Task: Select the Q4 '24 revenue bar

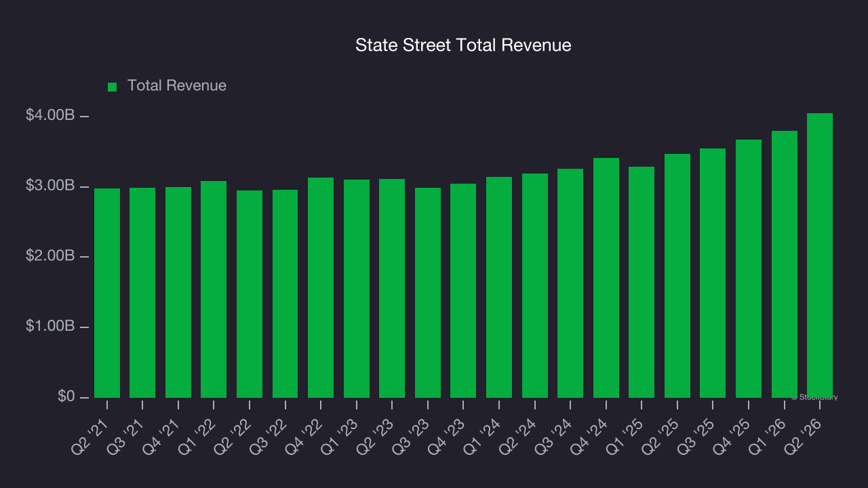Action: [606, 278]
